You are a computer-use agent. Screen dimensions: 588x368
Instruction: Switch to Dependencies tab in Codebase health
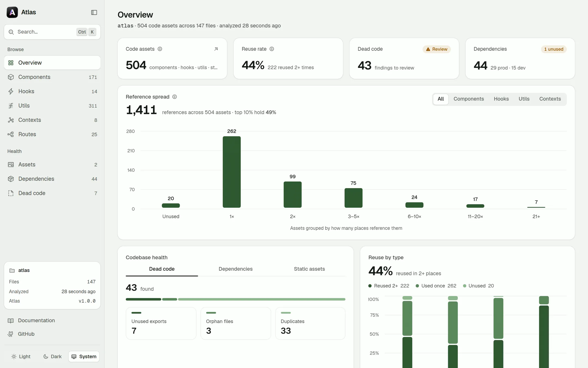click(x=235, y=269)
